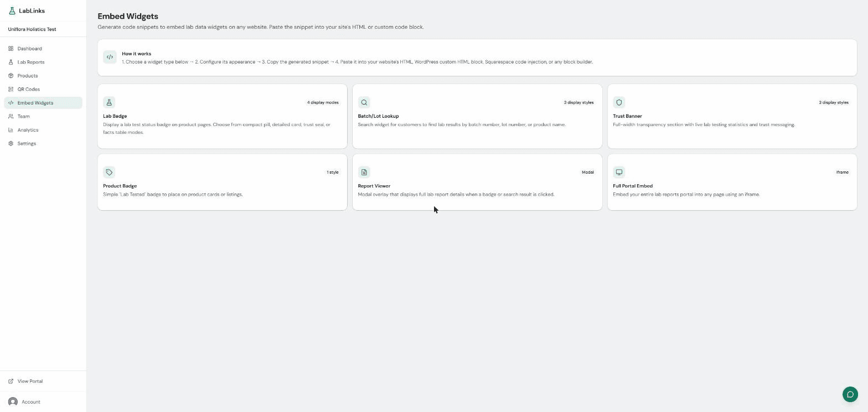868x412 pixels.
Task: Click the Report Viewer description text
Action: pos(456,194)
